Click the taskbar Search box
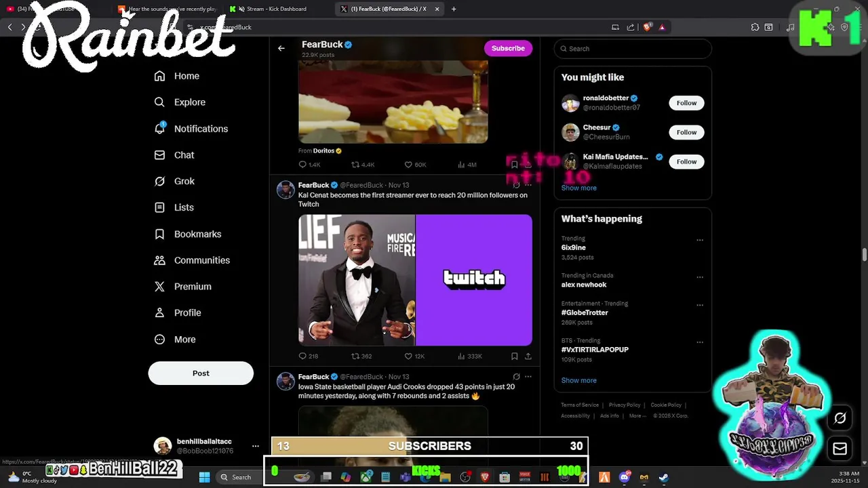The height and width of the screenshot is (488, 868). (x=236, y=477)
